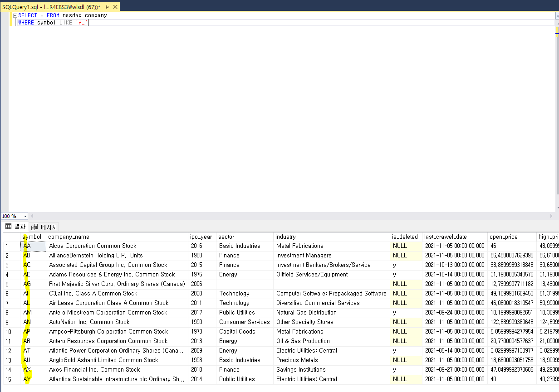This screenshot has width=559, height=392.
Task: Select the Computer Software: Prepackaged Software cell
Action: click(332, 294)
